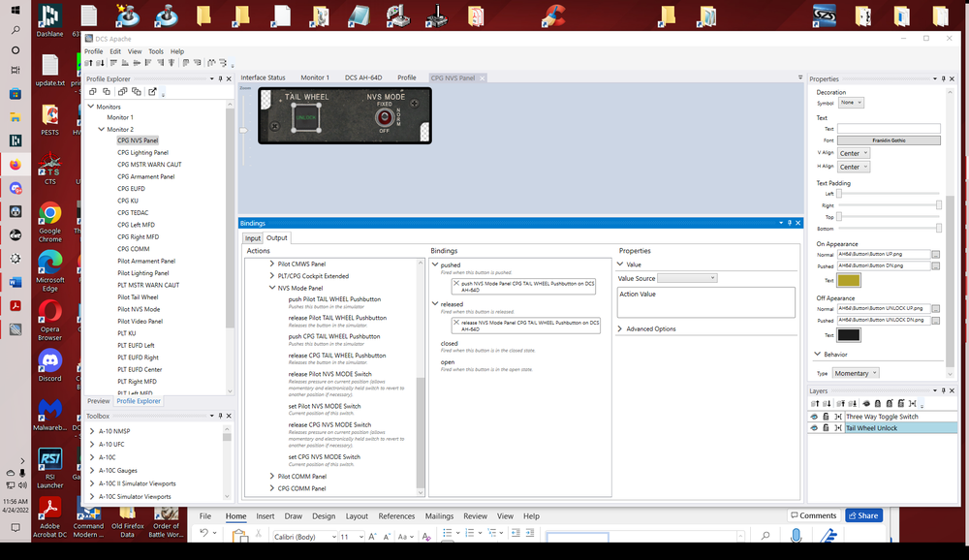Screen dimensions: 969x560
Task: Browse for the On Appearance Normal image
Action: pos(936,254)
